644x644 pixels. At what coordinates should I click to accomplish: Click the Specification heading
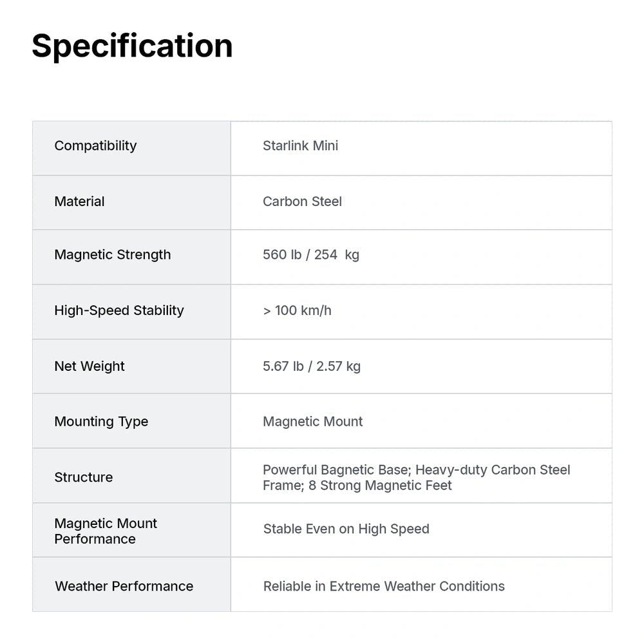[132, 46]
